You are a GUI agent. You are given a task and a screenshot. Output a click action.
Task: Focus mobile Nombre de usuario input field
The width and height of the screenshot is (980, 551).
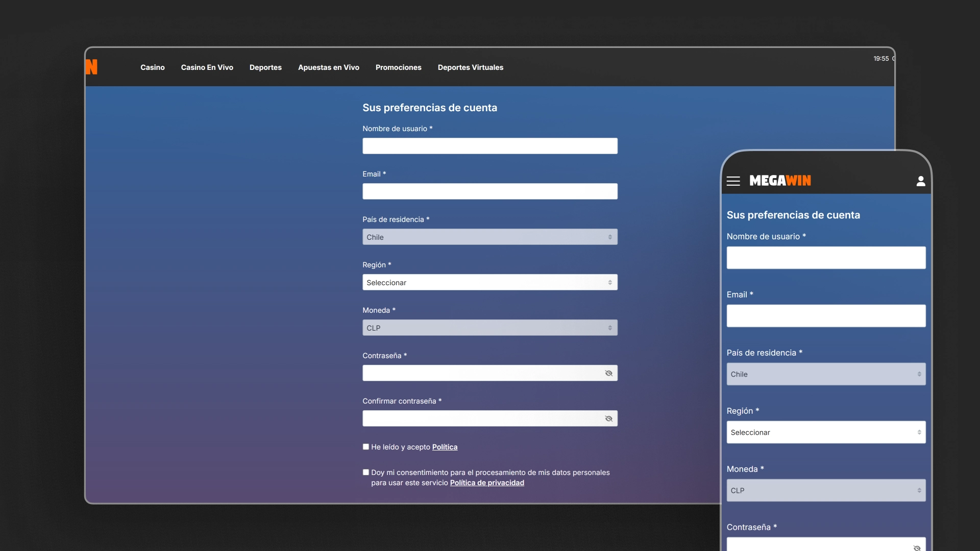tap(826, 258)
